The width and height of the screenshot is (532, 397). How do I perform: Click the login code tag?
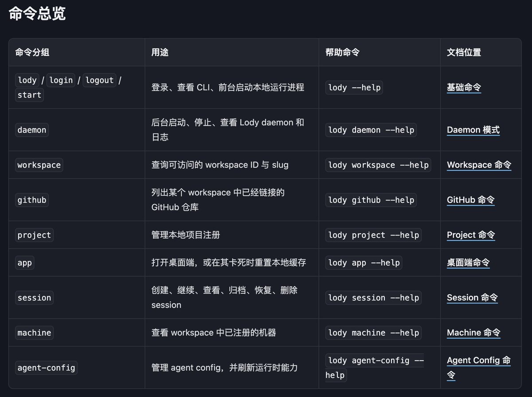(x=61, y=80)
